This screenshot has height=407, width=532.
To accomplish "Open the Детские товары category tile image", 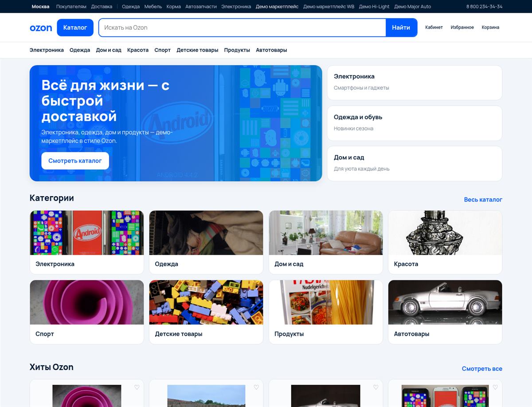I will click(206, 302).
